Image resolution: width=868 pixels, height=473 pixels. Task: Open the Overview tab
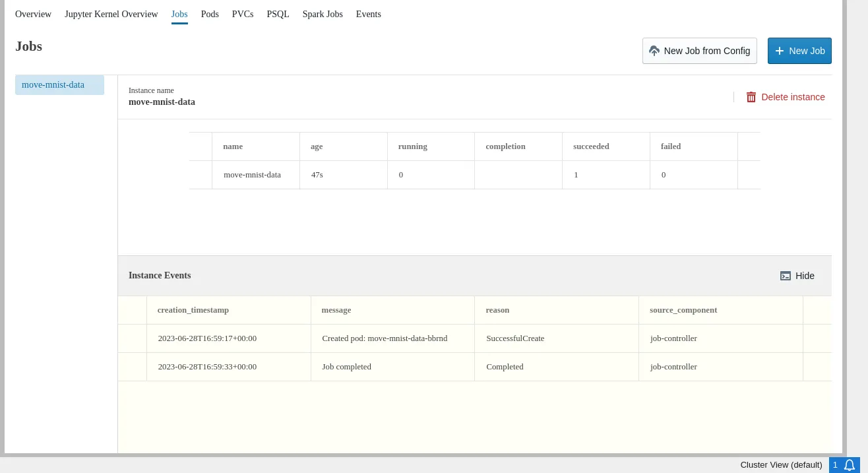33,14
